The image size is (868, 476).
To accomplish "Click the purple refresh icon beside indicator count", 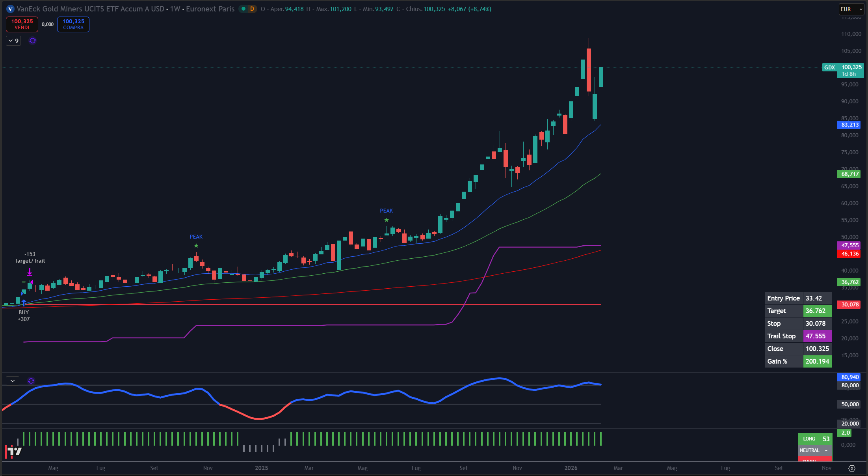I will pyautogui.click(x=33, y=41).
